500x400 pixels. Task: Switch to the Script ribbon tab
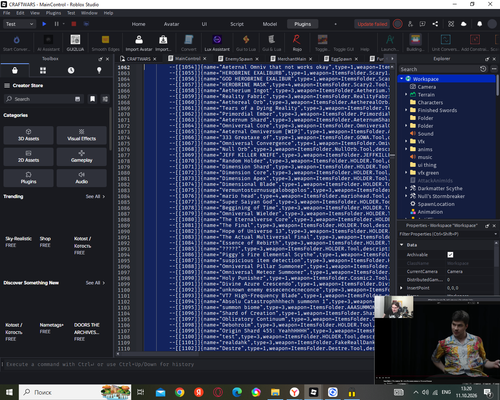coord(237,24)
